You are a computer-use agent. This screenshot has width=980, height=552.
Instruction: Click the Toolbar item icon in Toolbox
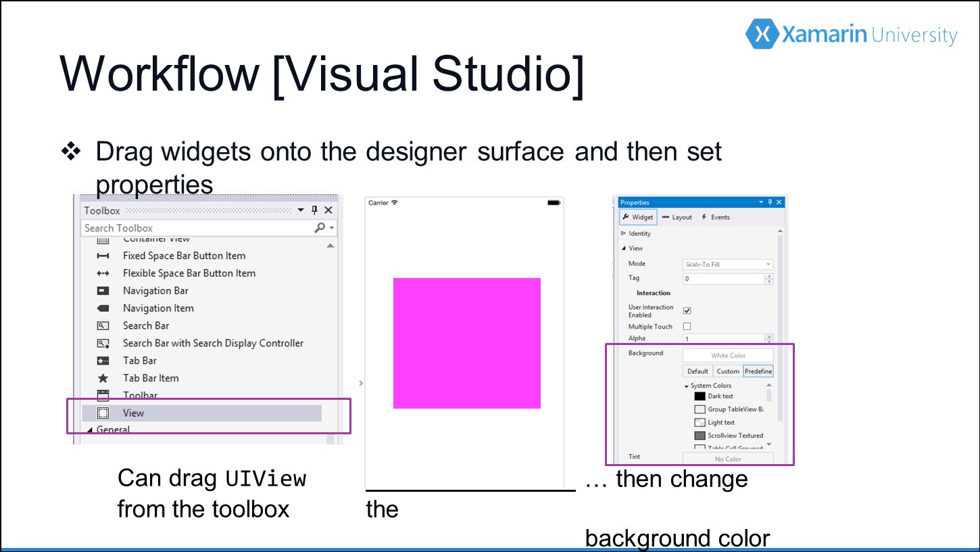point(103,395)
